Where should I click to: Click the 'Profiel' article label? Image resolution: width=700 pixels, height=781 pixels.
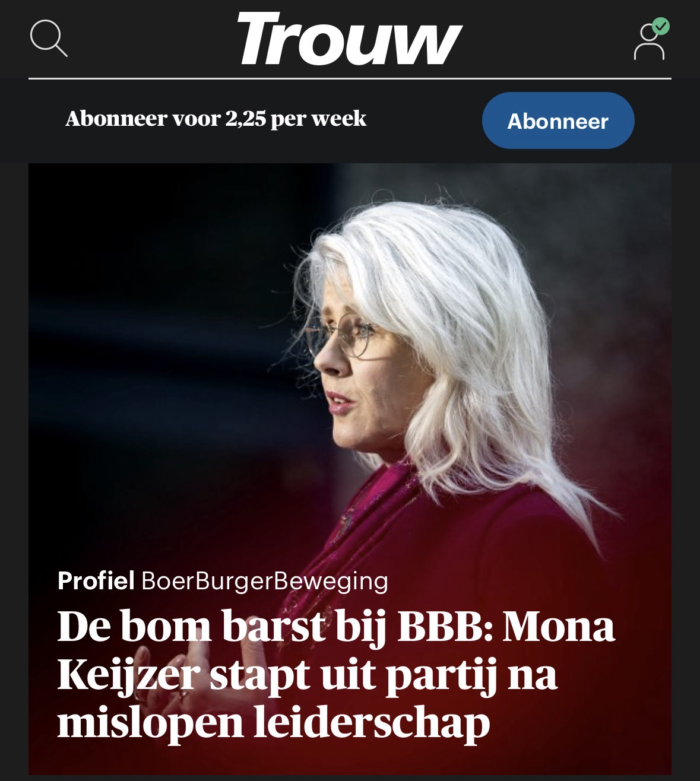[96, 580]
